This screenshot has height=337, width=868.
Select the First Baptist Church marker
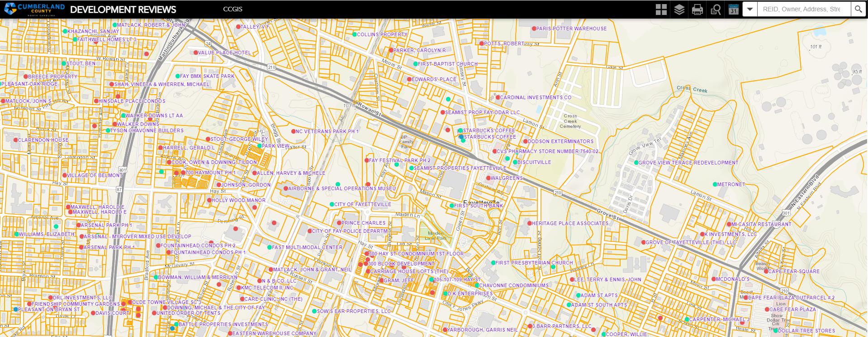[x=416, y=64]
